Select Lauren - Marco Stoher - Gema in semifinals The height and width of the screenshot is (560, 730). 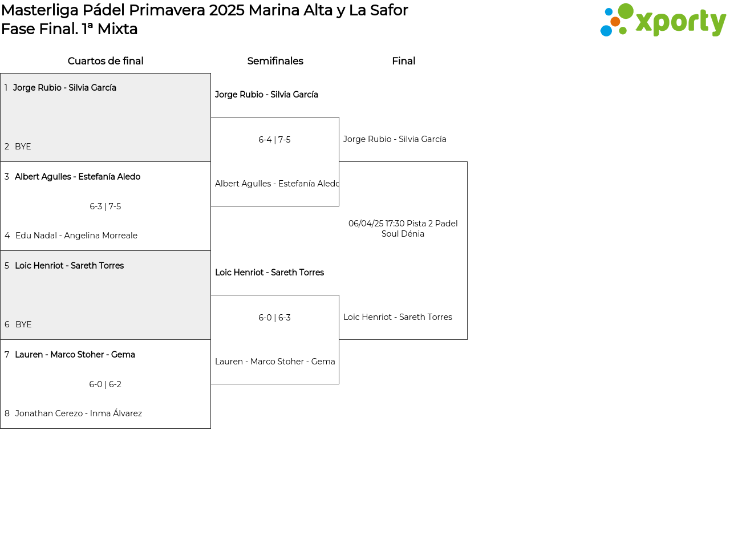point(275,362)
